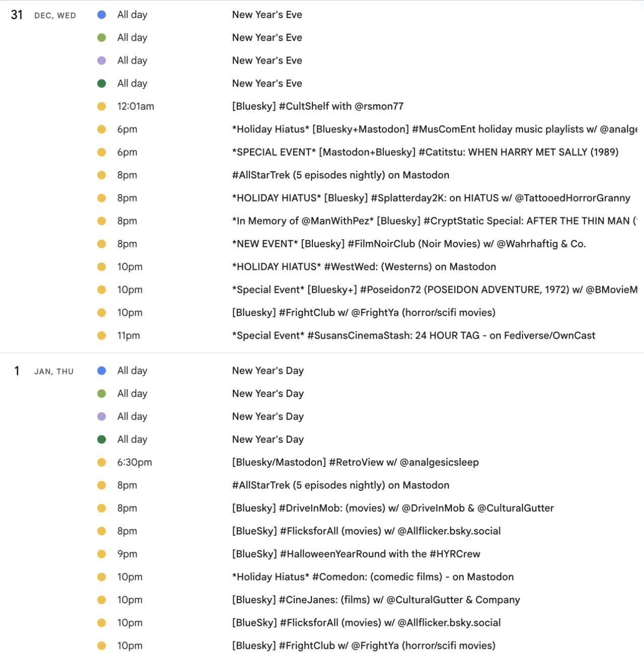Open the #CryptStatic After the Thin Man event

click(x=433, y=221)
